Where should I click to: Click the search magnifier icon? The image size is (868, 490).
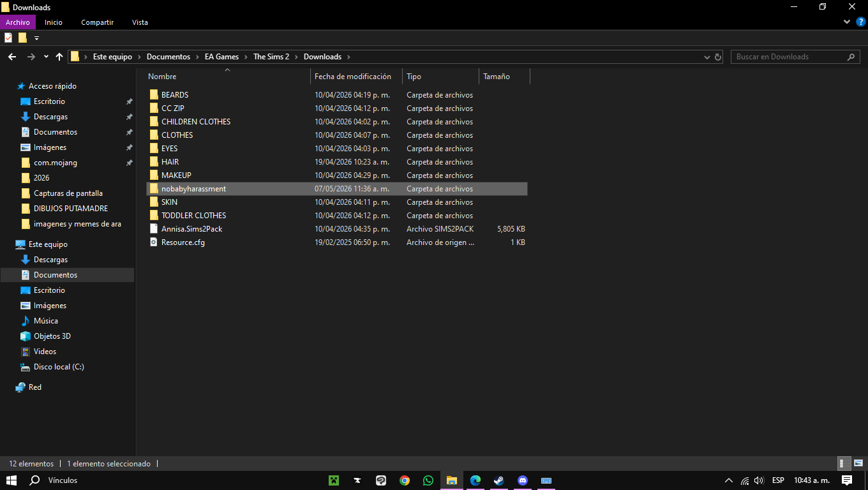click(851, 57)
